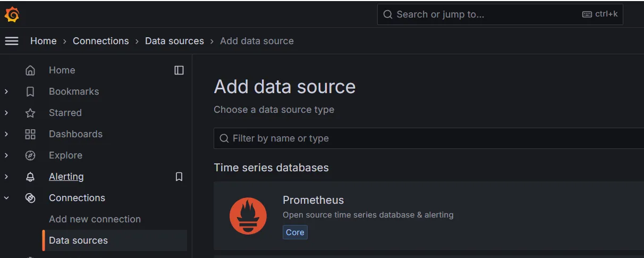644x258 pixels.
Task: Go to Data sources breadcrumb link
Action: 174,41
